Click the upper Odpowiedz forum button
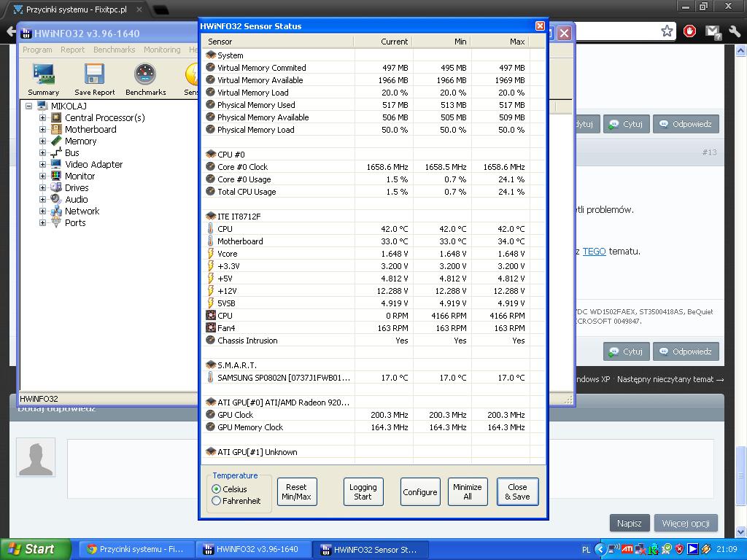The width and height of the screenshot is (747, 560). pos(686,124)
